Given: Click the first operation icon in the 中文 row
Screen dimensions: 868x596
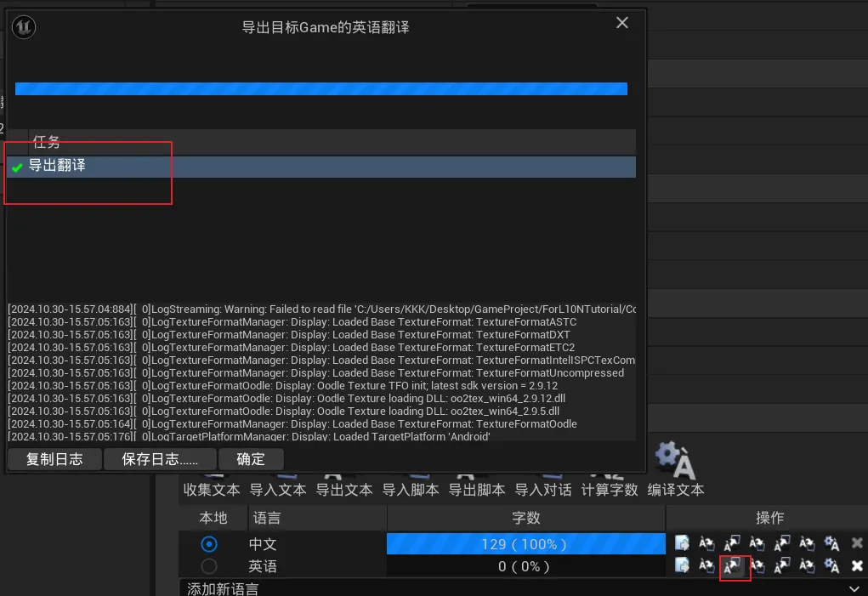Looking at the screenshot, I should click(683, 543).
